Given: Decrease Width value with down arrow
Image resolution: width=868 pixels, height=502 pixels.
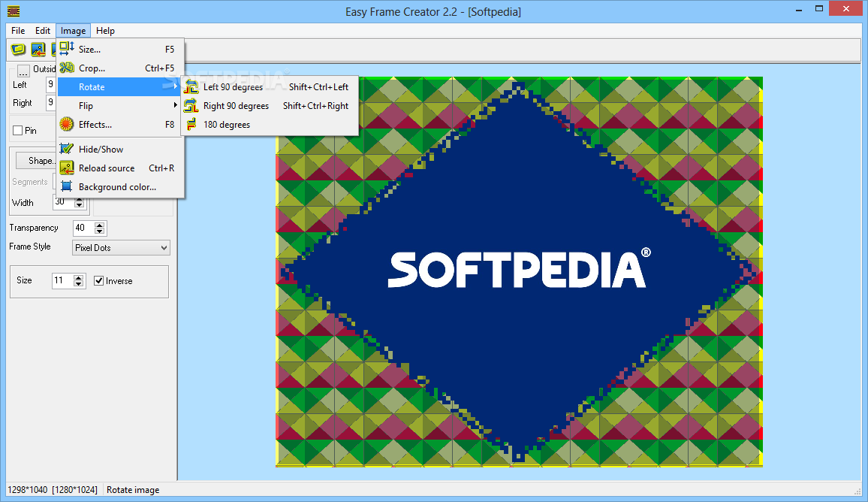Looking at the screenshot, I should [79, 205].
